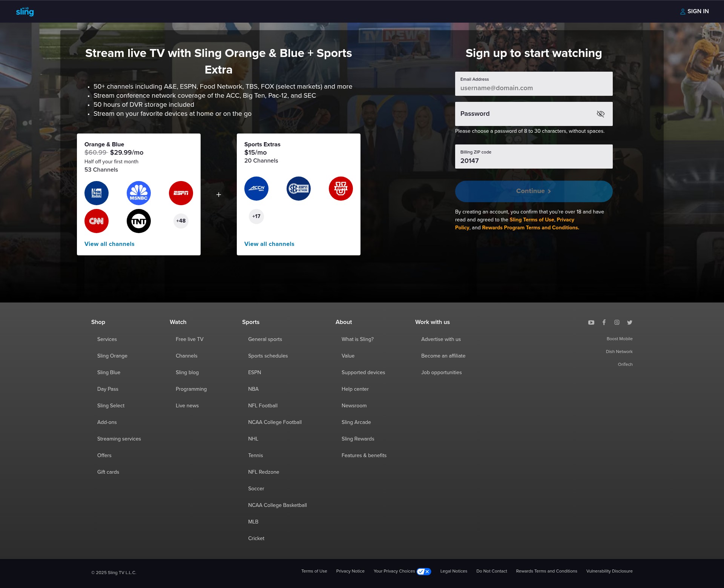Open Vulnerability Disclosure link
The width and height of the screenshot is (724, 588).
[x=609, y=571]
